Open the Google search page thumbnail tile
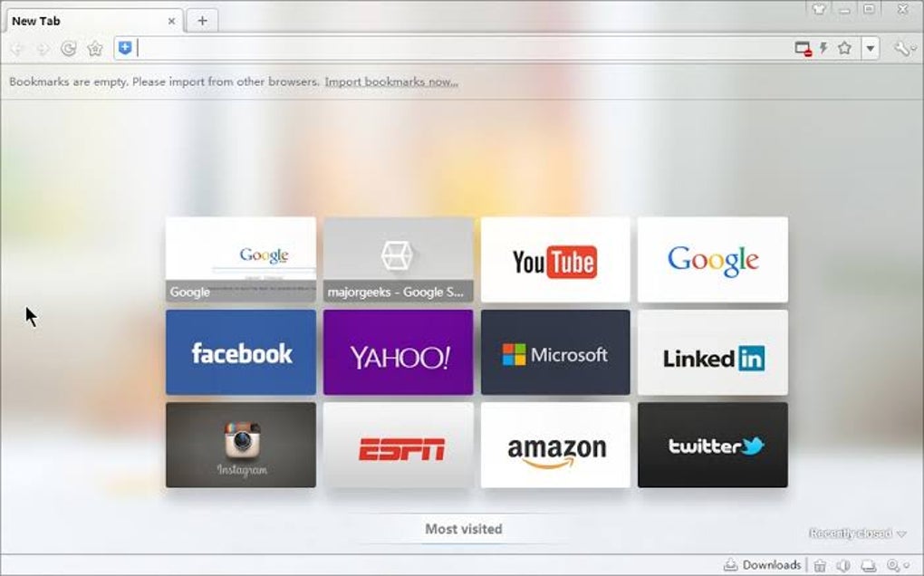Image resolution: width=924 pixels, height=576 pixels. [x=240, y=260]
